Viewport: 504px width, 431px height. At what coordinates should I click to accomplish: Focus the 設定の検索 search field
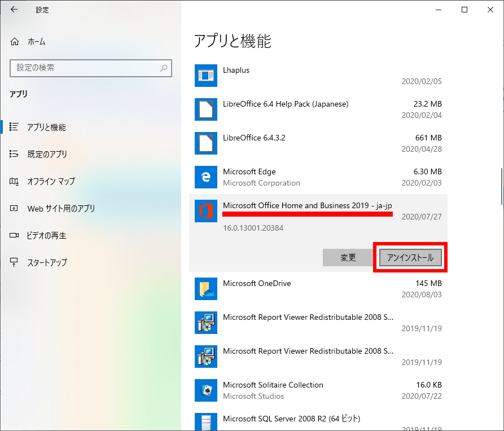point(91,68)
